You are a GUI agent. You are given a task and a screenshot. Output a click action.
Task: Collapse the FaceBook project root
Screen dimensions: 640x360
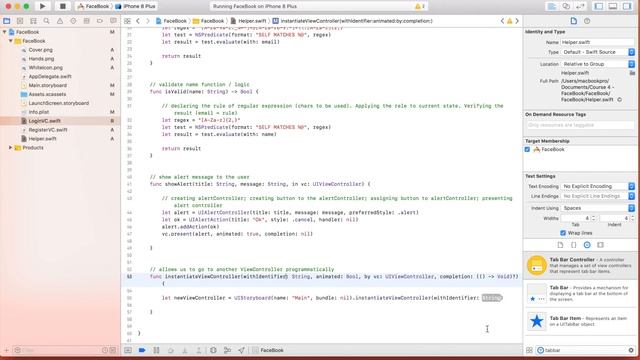[4, 32]
